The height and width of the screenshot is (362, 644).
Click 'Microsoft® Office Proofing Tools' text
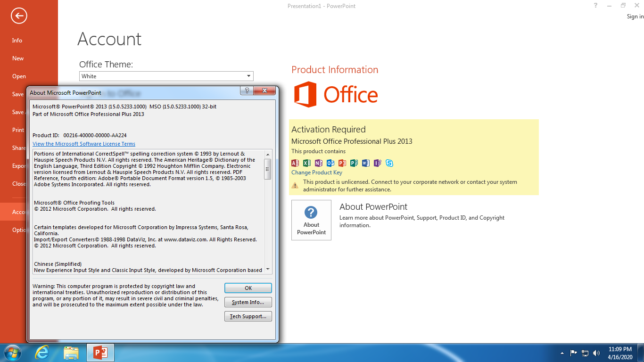[x=74, y=203]
